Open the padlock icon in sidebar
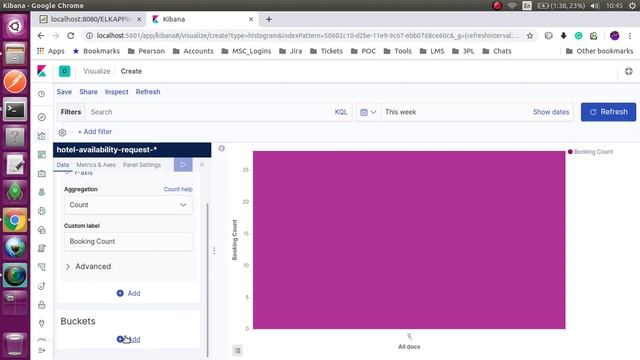This screenshot has height=360, width=640. [x=42, y=305]
